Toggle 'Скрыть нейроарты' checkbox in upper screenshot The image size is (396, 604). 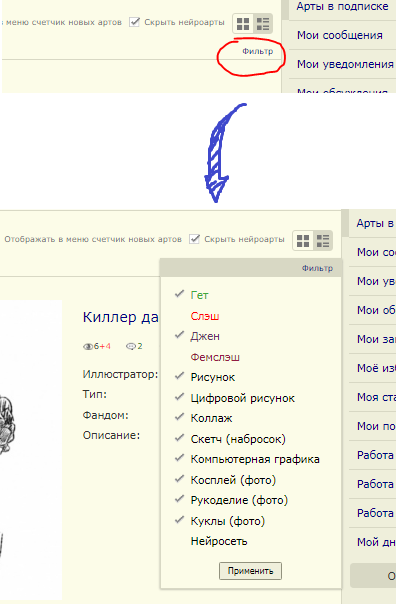(134, 22)
